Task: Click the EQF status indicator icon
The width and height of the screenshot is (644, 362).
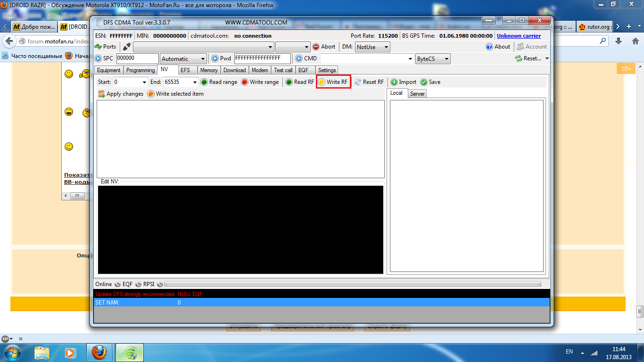Action: (138, 284)
